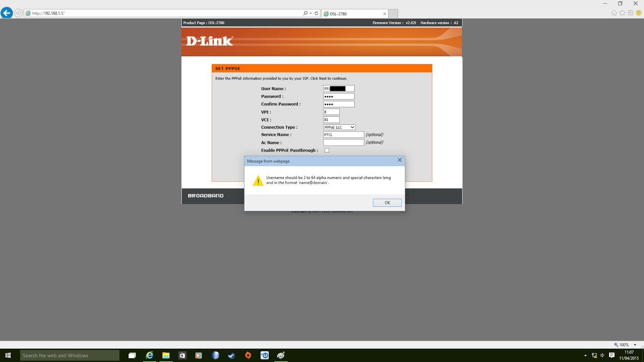
Task: Open the Action Center notification icon
Action: click(x=611, y=355)
